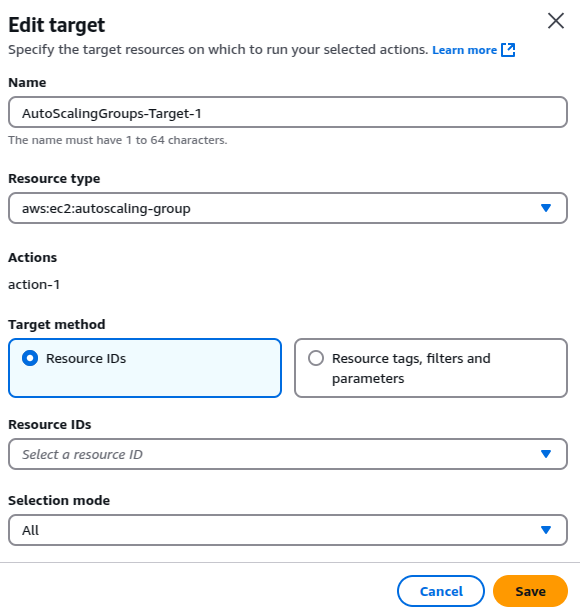Viewport: 580px width, 610px height.
Task: Click the Resource type dropdown arrow
Action: [x=546, y=208]
